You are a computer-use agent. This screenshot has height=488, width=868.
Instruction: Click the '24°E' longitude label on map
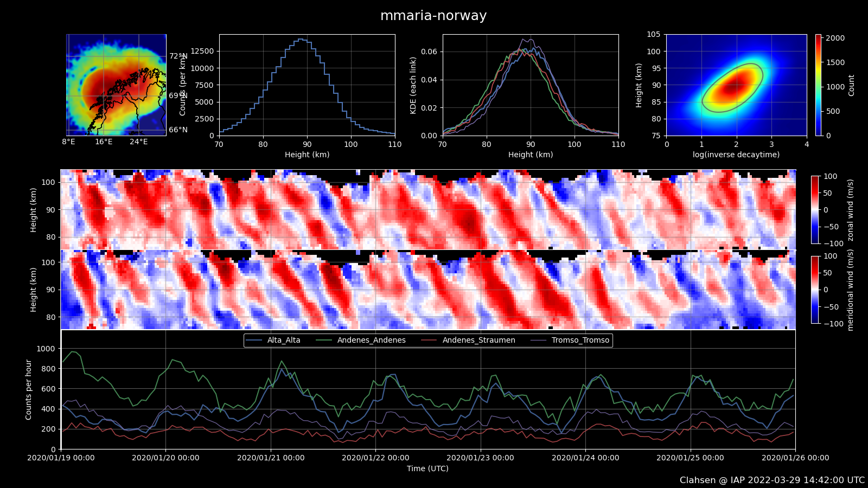[138, 142]
